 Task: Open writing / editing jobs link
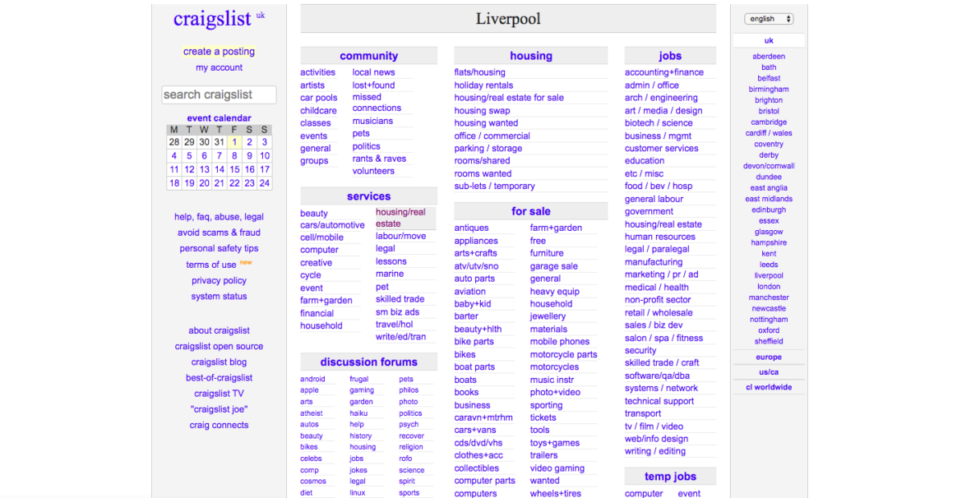[655, 451]
